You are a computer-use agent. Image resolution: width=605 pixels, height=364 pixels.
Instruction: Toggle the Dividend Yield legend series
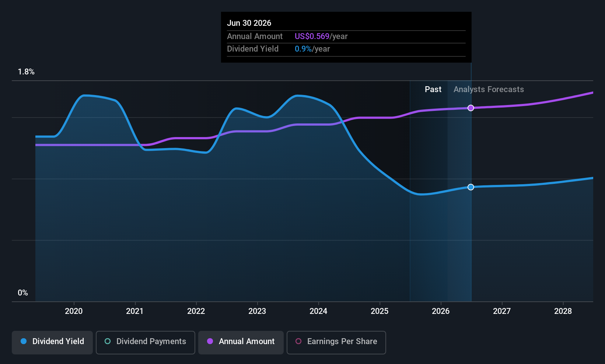pyautogui.click(x=52, y=343)
